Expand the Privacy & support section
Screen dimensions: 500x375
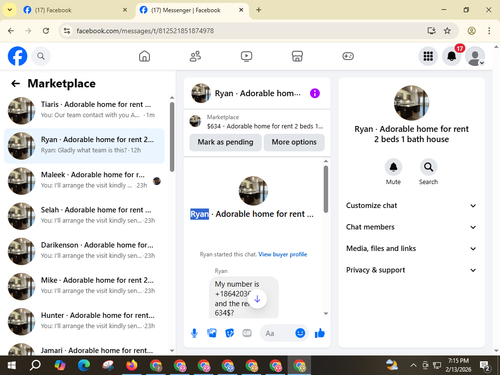[x=411, y=270]
